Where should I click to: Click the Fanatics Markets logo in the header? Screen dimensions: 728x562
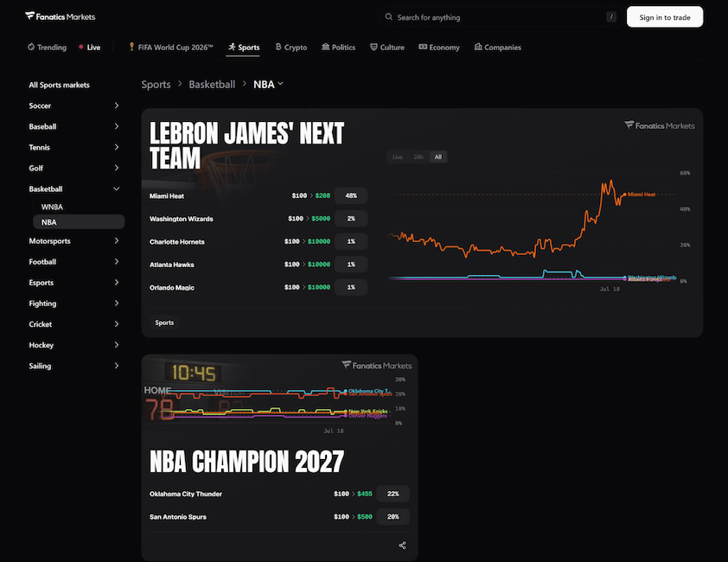pyautogui.click(x=60, y=16)
